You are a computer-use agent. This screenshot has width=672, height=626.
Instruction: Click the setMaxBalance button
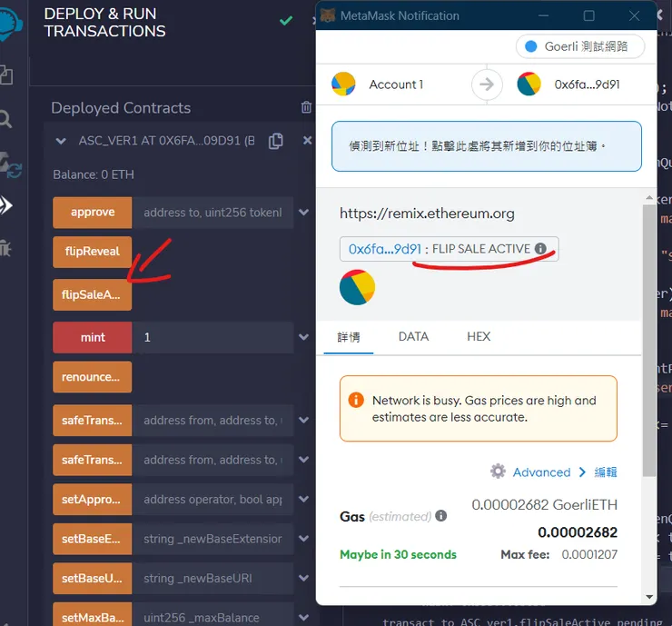(x=92, y=616)
